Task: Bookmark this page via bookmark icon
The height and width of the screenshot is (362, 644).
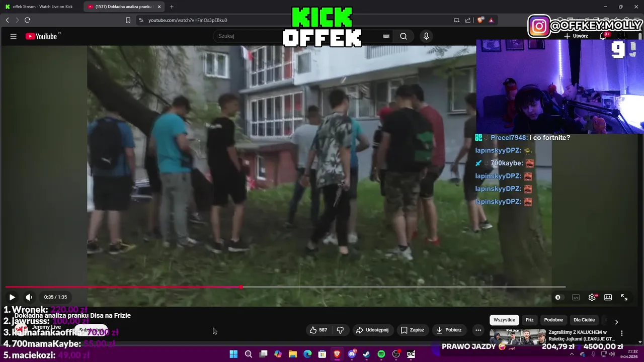Action: click(128, 20)
